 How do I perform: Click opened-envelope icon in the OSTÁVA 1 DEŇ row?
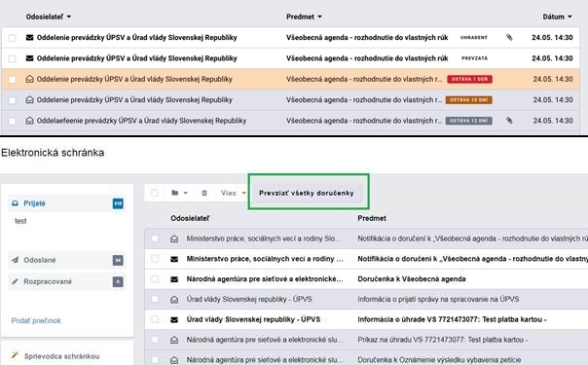29,79
